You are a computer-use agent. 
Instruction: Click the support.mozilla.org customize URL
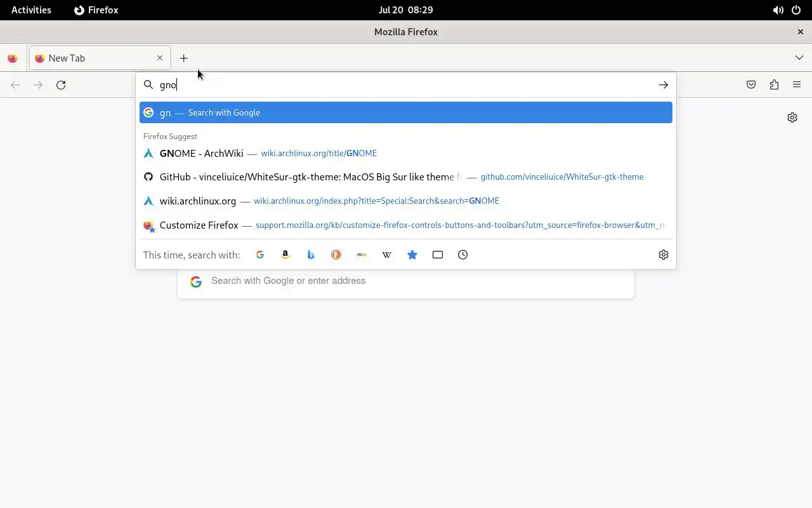click(x=461, y=225)
